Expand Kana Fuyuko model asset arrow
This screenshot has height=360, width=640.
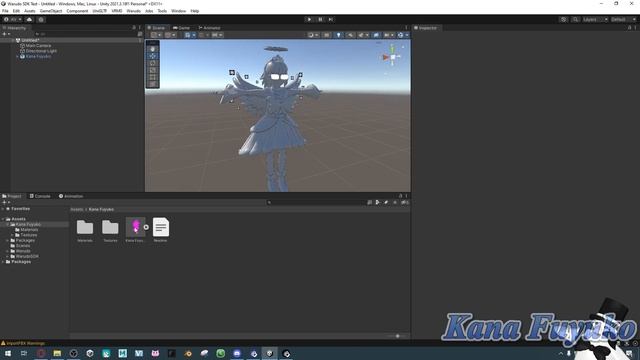(146, 227)
